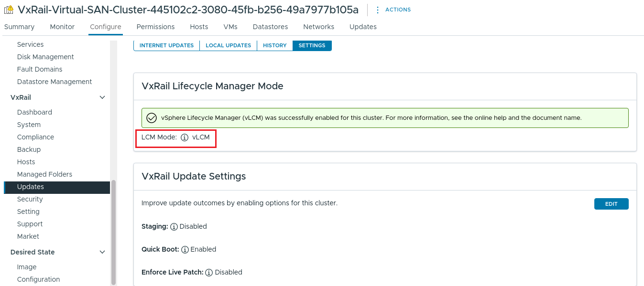Open Datastore Management in the sidebar
The image size is (644, 286).
(x=54, y=82)
